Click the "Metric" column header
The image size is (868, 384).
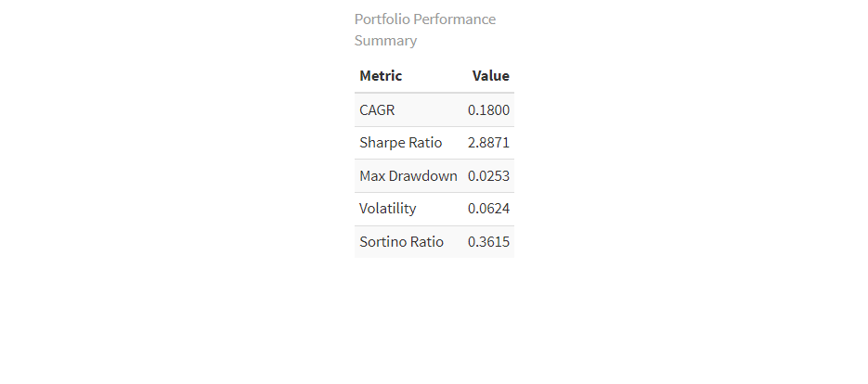click(x=381, y=76)
